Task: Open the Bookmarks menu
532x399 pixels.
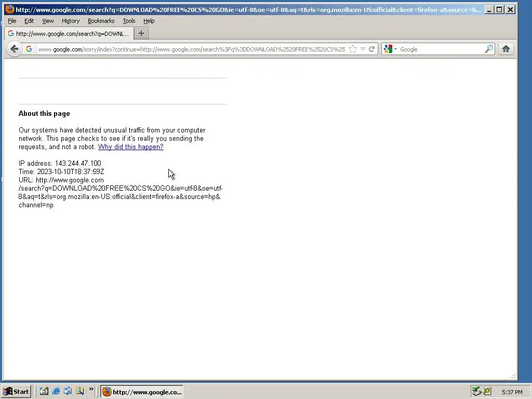Action: [x=101, y=21]
